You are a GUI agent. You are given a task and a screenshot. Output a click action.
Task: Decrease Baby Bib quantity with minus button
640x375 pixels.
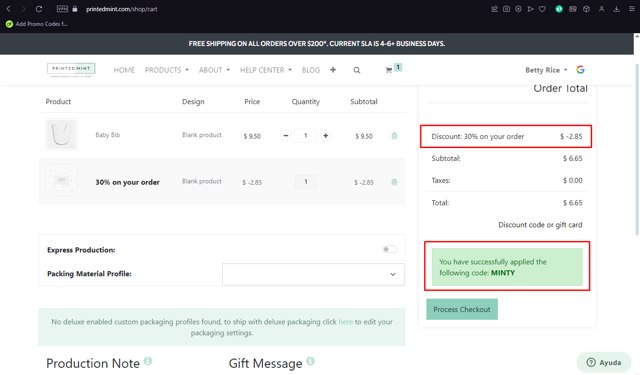click(x=286, y=135)
